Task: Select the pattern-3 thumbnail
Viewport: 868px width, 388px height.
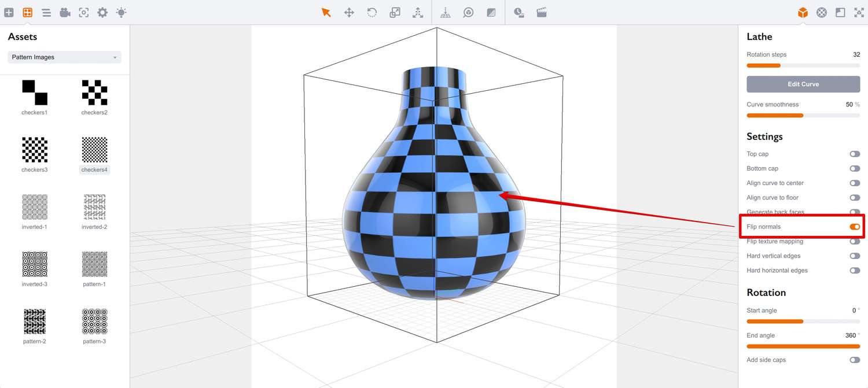Action: pos(94,322)
